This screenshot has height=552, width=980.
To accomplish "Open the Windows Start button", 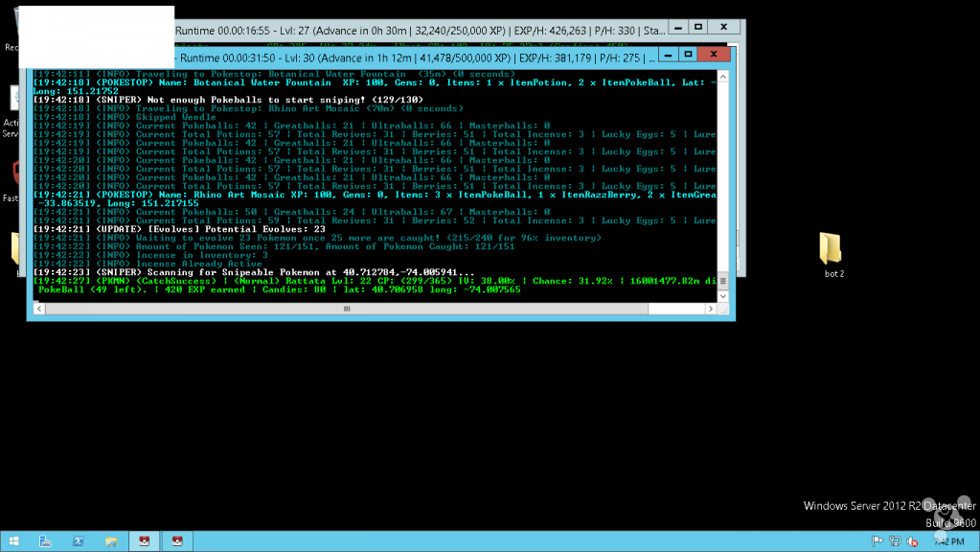I will [x=13, y=541].
